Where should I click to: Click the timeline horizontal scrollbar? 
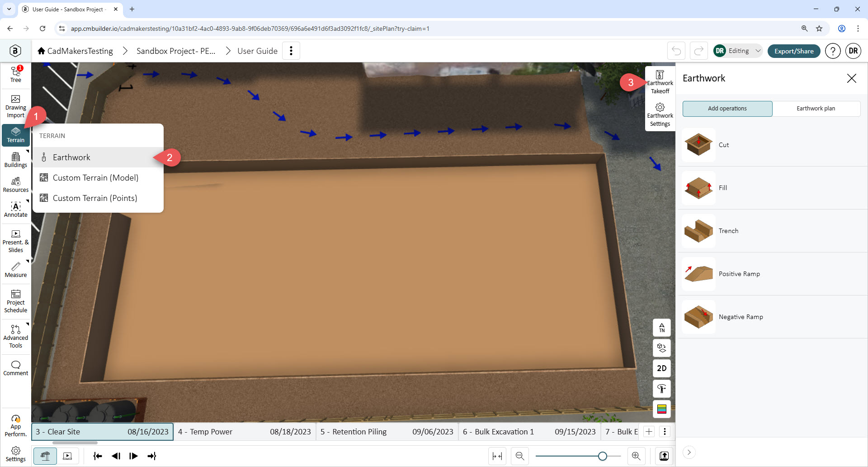click(75, 443)
